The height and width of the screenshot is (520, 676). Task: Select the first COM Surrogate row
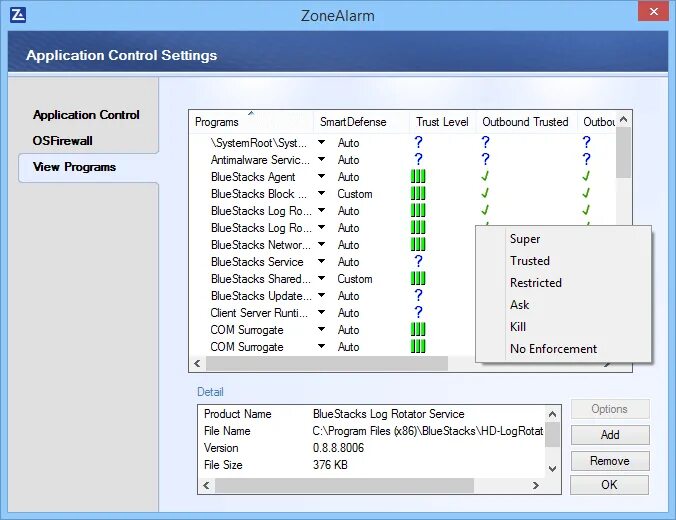[x=247, y=330]
